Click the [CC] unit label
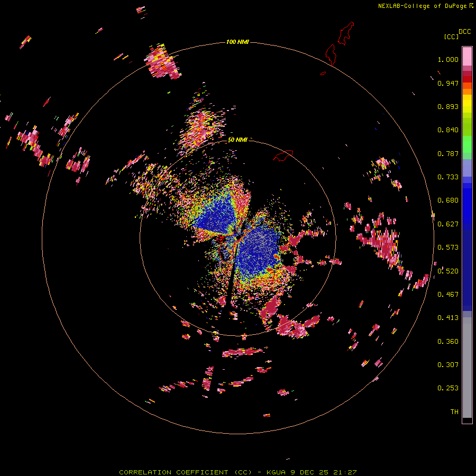The image size is (476, 476). pos(452,36)
